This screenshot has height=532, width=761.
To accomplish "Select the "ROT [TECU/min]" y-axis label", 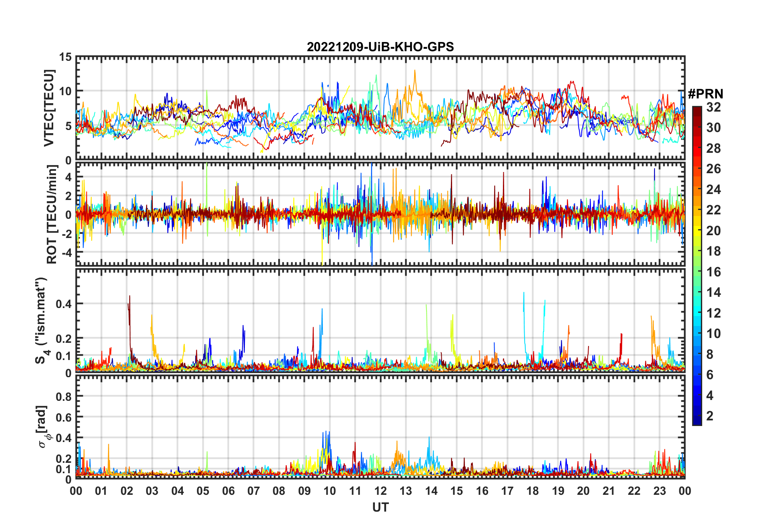I will pos(52,214).
